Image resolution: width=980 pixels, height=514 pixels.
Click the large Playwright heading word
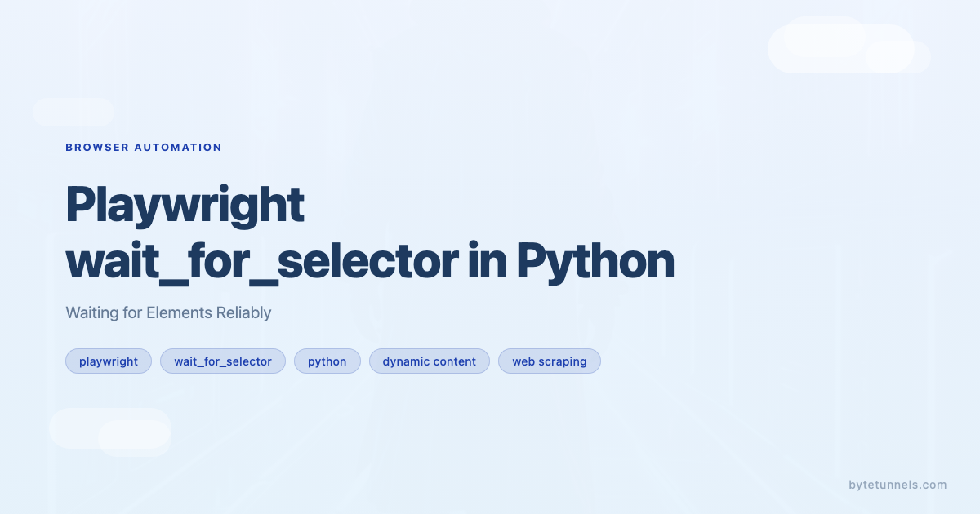[185, 205]
